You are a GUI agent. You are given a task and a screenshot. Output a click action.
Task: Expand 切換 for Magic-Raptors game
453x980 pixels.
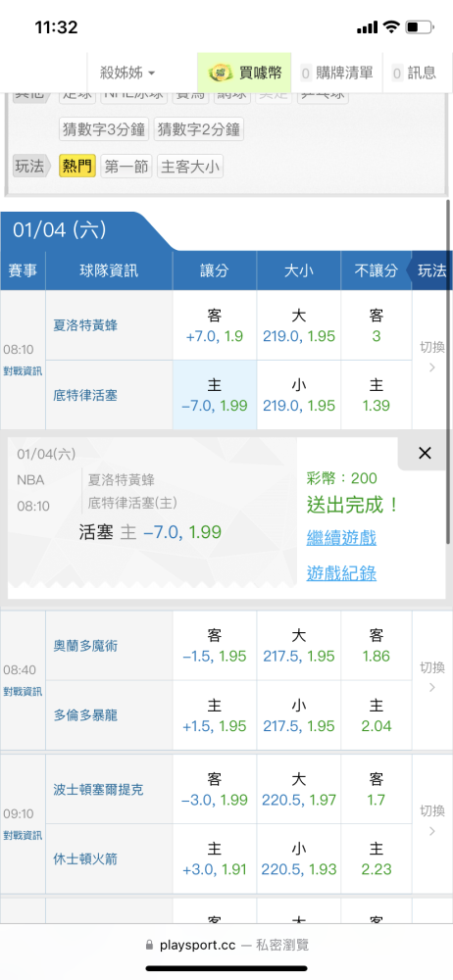coord(431,677)
